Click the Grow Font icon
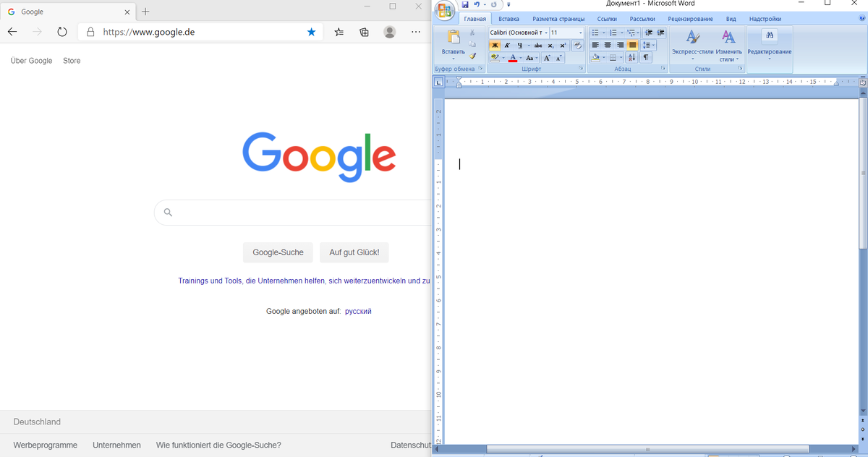 547,58
